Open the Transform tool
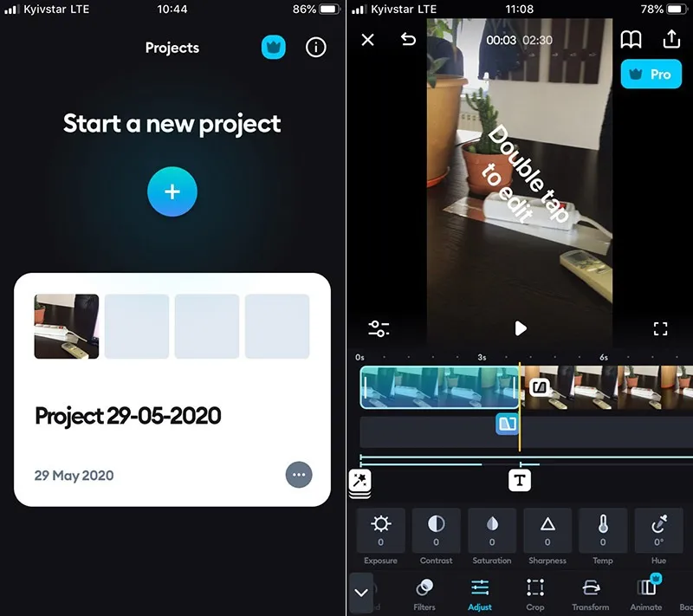The image size is (693, 616). click(x=591, y=593)
